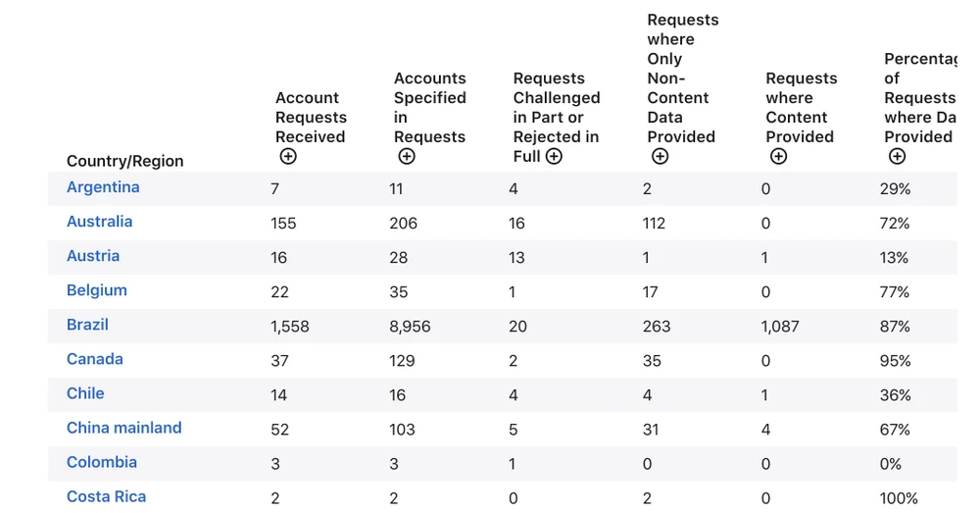Select the Canada link
980x513 pixels.
pos(95,359)
